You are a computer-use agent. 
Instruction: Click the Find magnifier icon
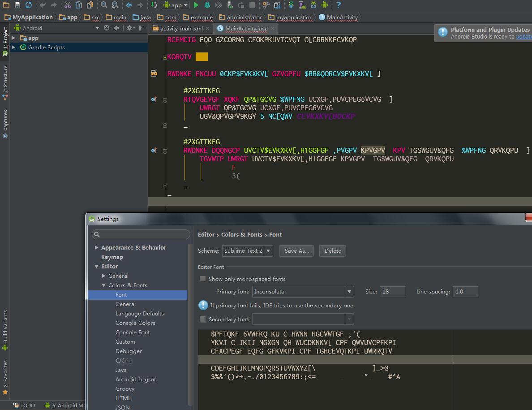pyautogui.click(x=104, y=5)
